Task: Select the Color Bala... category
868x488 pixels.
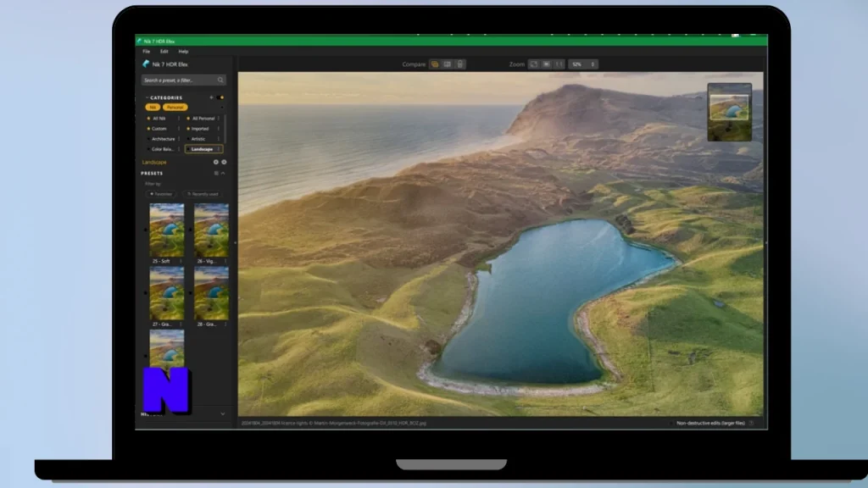Action: coord(162,149)
